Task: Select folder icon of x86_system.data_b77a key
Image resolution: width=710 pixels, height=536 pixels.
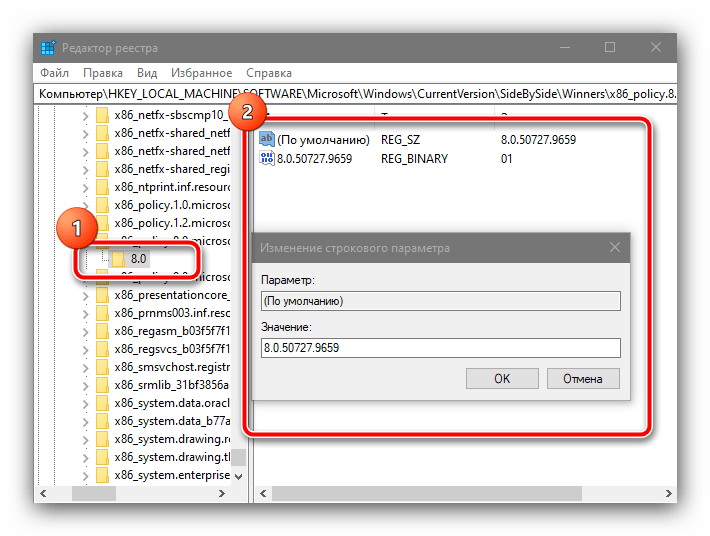Action: tap(102, 421)
